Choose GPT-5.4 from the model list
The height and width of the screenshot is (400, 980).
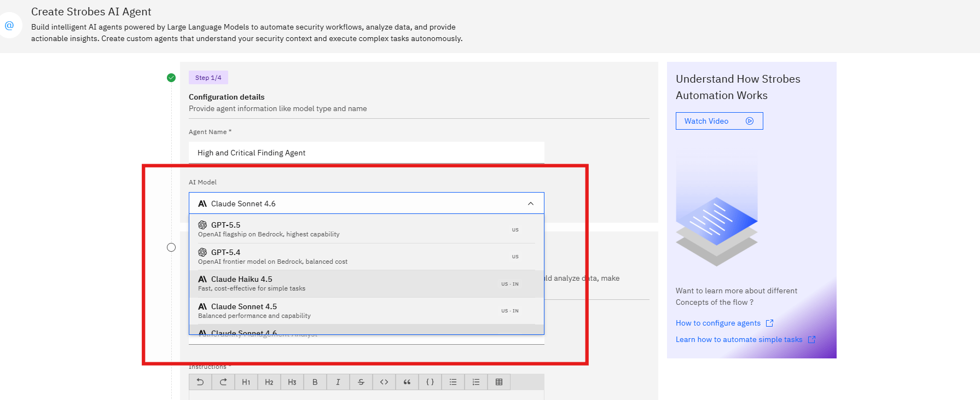[367, 257]
